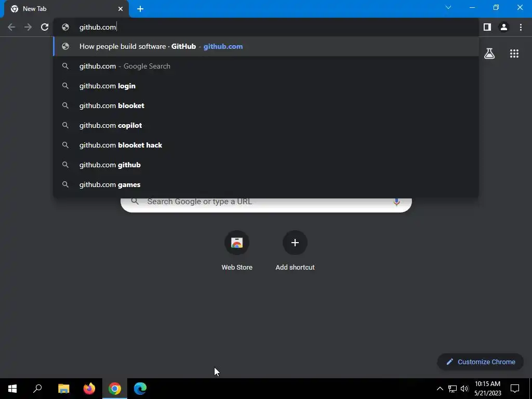Select 'github.com - Google Search' suggestion
532x399 pixels.
pos(266,66)
